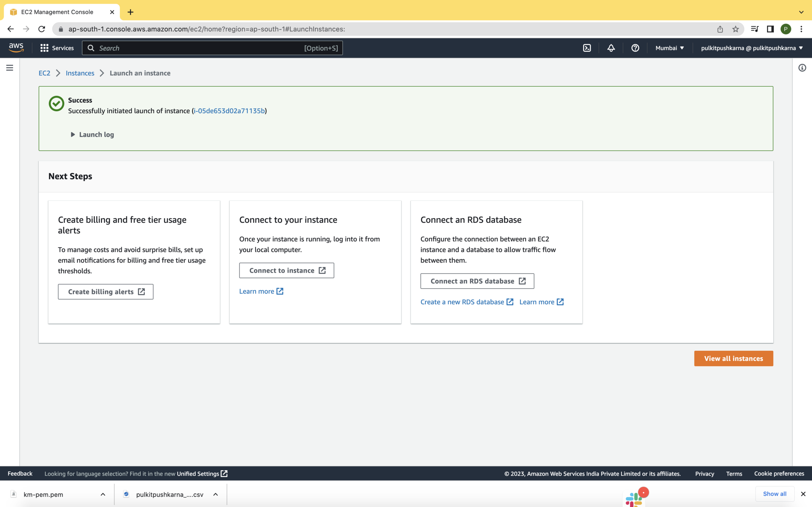
Task: Open the Mumbai region dropdown
Action: pyautogui.click(x=669, y=48)
